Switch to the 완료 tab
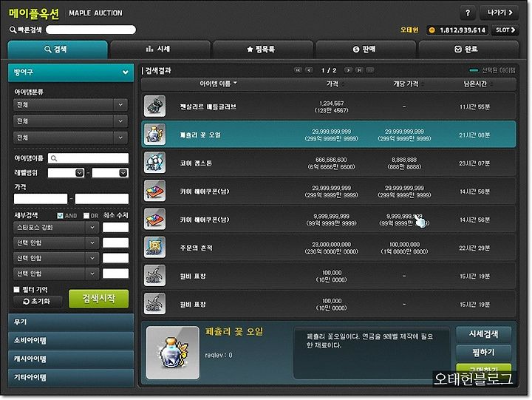 [468, 50]
